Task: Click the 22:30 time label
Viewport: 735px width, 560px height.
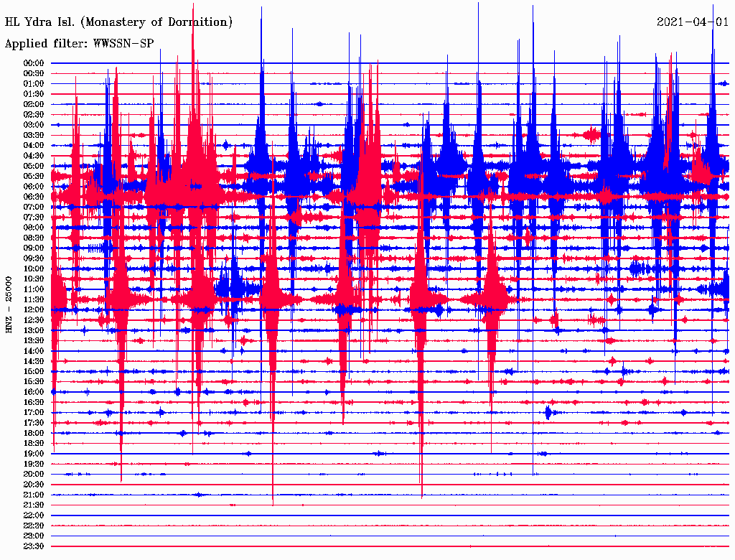Action: pos(34,526)
